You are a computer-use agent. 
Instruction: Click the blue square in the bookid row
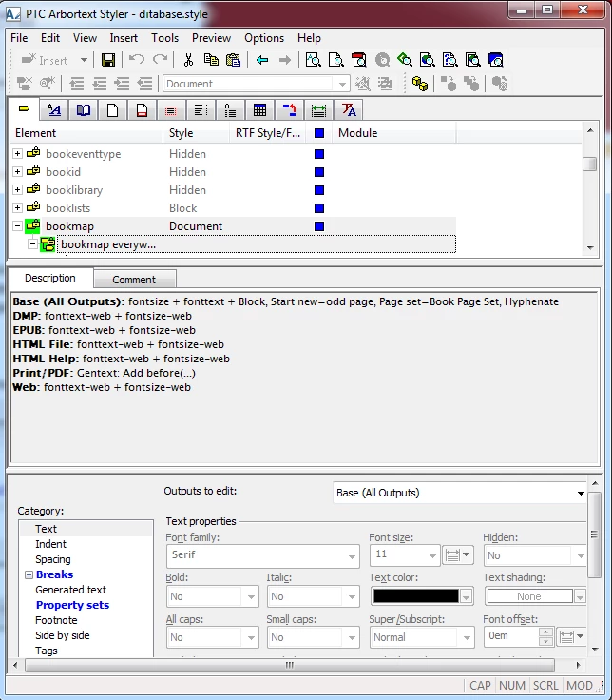click(x=319, y=172)
